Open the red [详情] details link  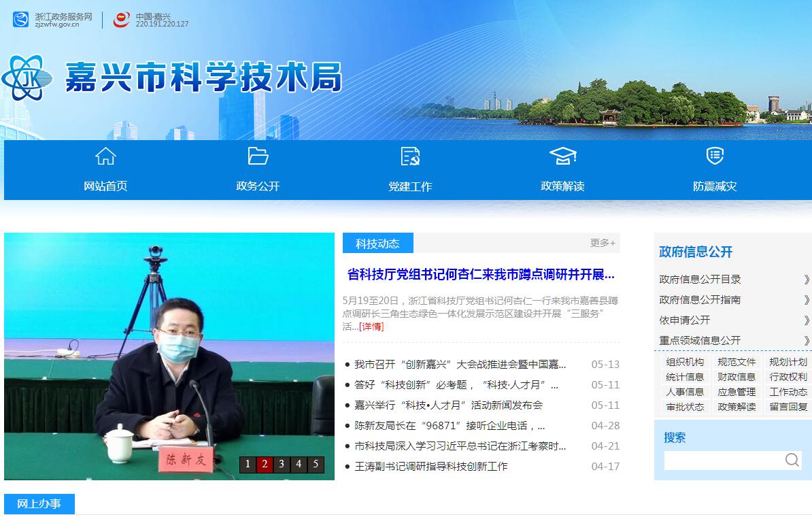[371, 327]
